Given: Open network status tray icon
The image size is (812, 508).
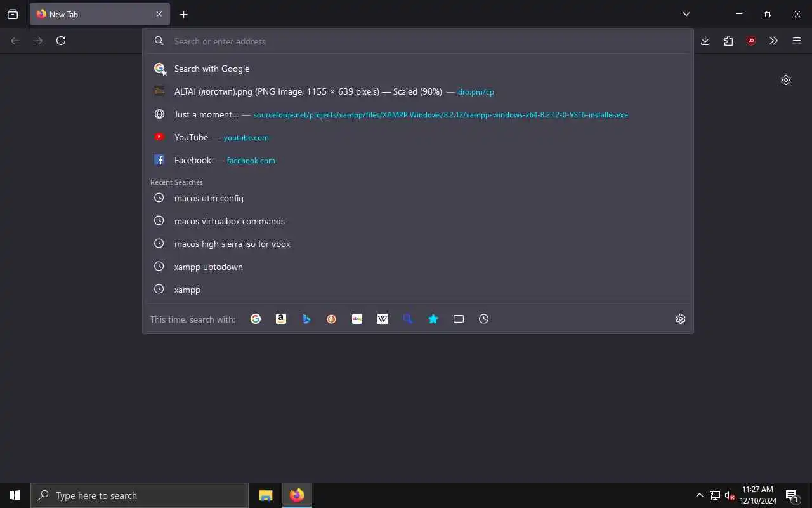Looking at the screenshot, I should click(x=715, y=495).
